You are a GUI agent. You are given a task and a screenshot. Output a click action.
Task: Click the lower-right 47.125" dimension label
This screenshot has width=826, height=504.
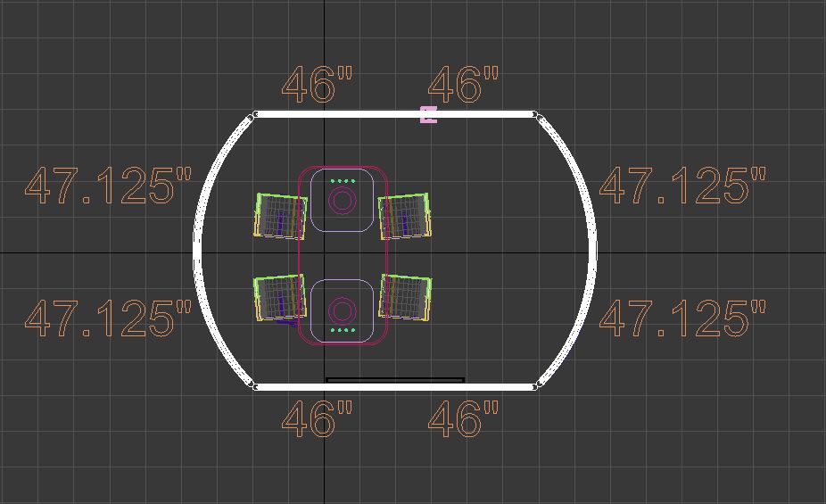pos(682,318)
